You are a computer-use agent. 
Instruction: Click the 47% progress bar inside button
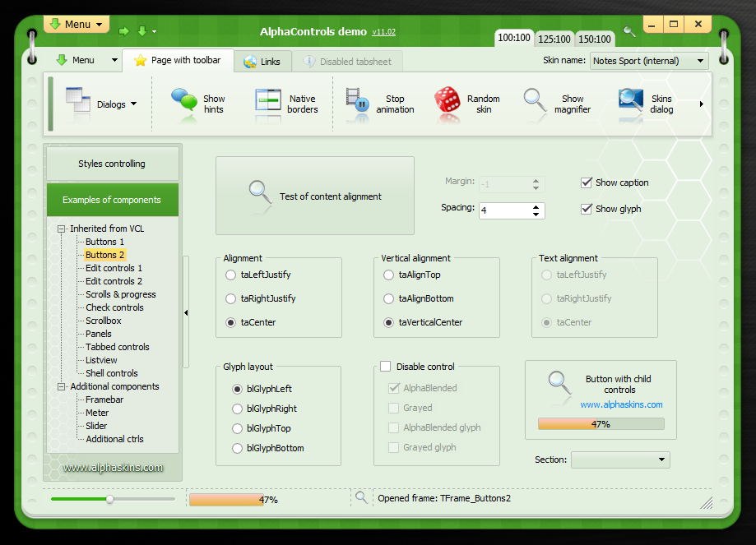pos(601,424)
